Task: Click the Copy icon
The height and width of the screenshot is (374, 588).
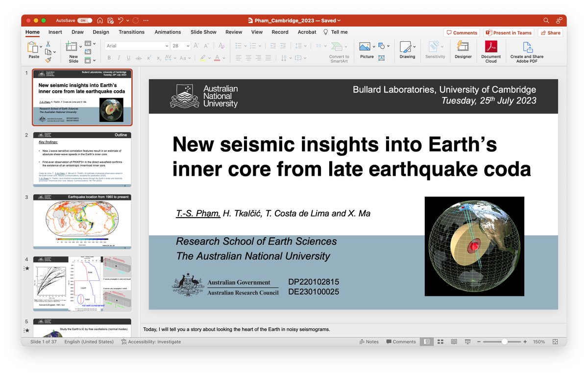Action: [48, 51]
